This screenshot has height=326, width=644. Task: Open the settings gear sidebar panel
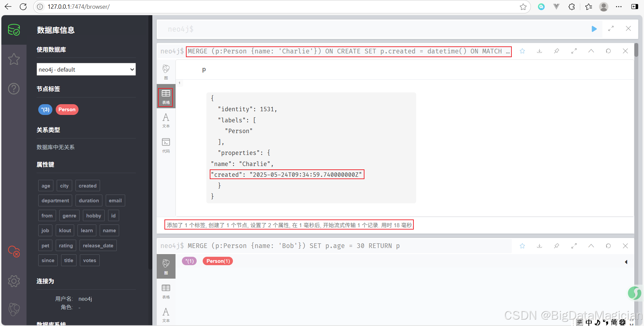pyautogui.click(x=14, y=281)
